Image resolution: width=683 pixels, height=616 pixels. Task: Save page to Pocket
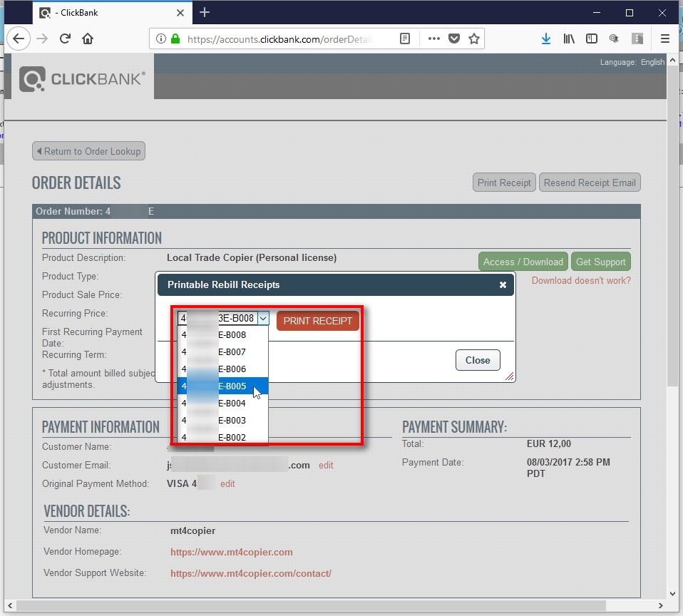click(453, 39)
